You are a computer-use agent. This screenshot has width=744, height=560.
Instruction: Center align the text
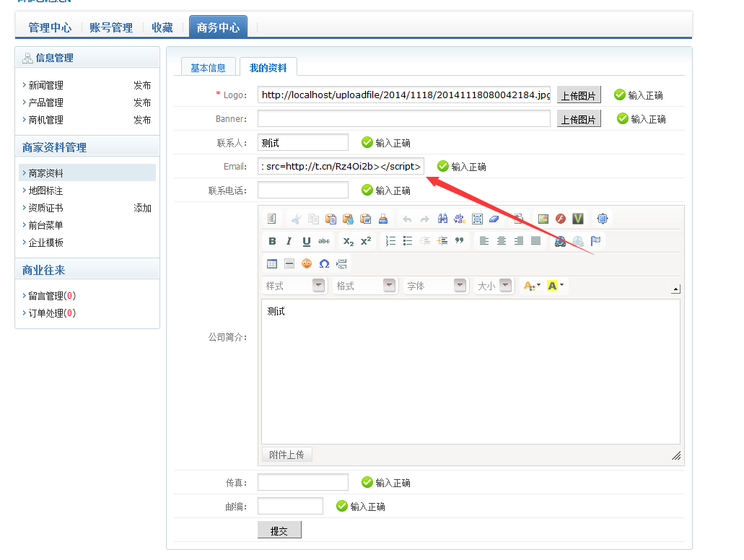[x=501, y=241]
